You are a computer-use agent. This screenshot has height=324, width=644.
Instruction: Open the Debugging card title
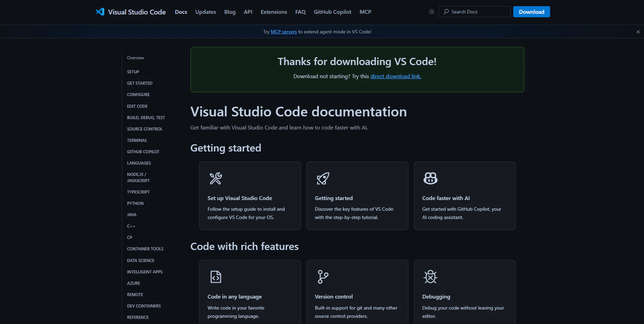pyautogui.click(x=436, y=297)
